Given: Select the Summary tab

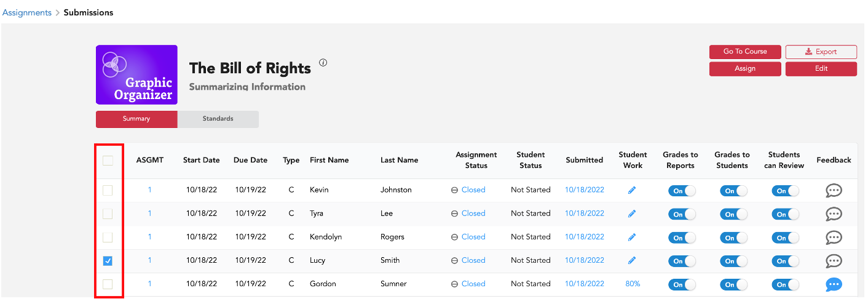Looking at the screenshot, I should click(136, 119).
